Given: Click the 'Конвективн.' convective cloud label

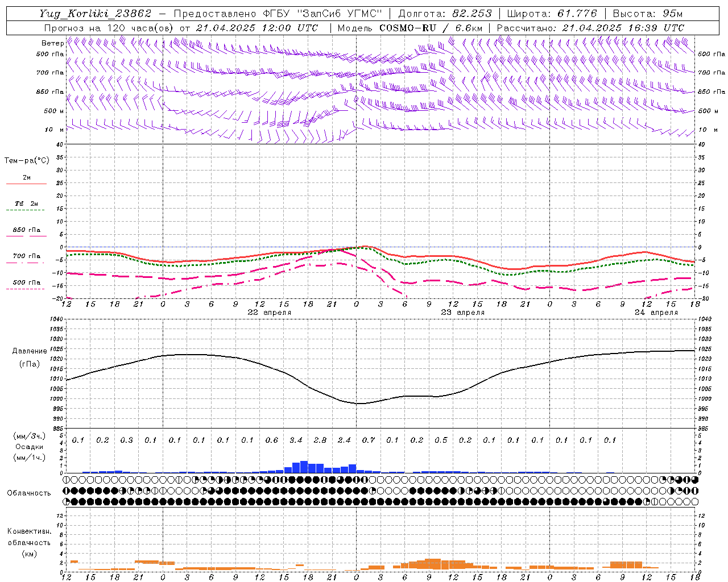Looking at the screenshot, I should [x=29, y=531].
